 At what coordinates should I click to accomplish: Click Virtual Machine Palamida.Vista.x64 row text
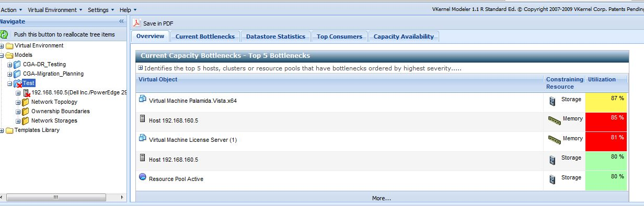coord(193,101)
